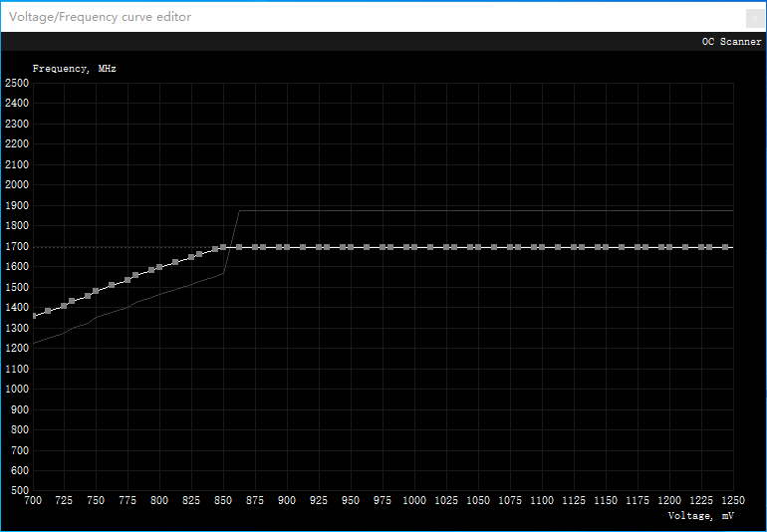Select the curve point at 900 mV
The width and height of the screenshot is (767, 532).
click(x=287, y=247)
